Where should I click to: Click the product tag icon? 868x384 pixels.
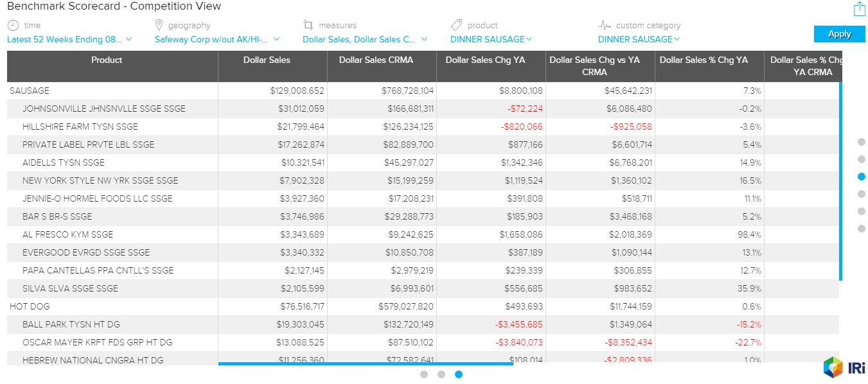click(456, 25)
